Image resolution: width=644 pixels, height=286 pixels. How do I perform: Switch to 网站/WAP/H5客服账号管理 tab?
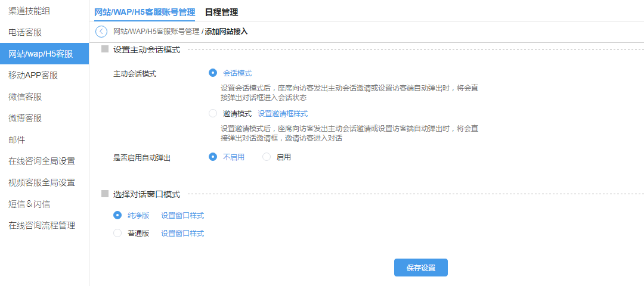[144, 12]
